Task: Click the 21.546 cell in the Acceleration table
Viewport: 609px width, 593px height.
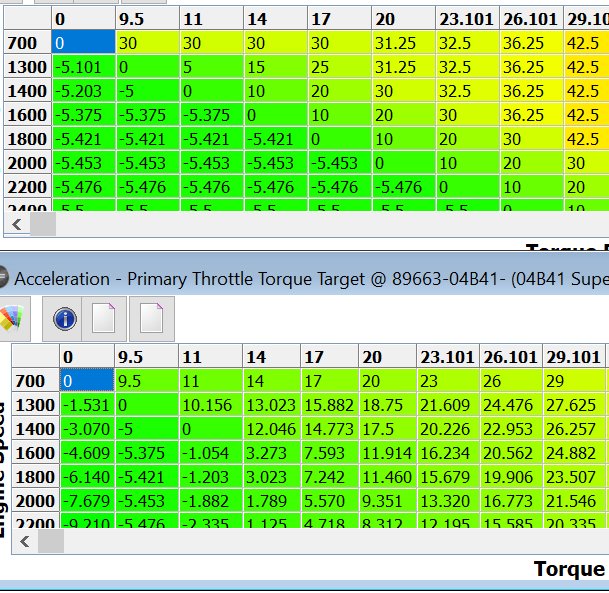Action: pos(574,501)
